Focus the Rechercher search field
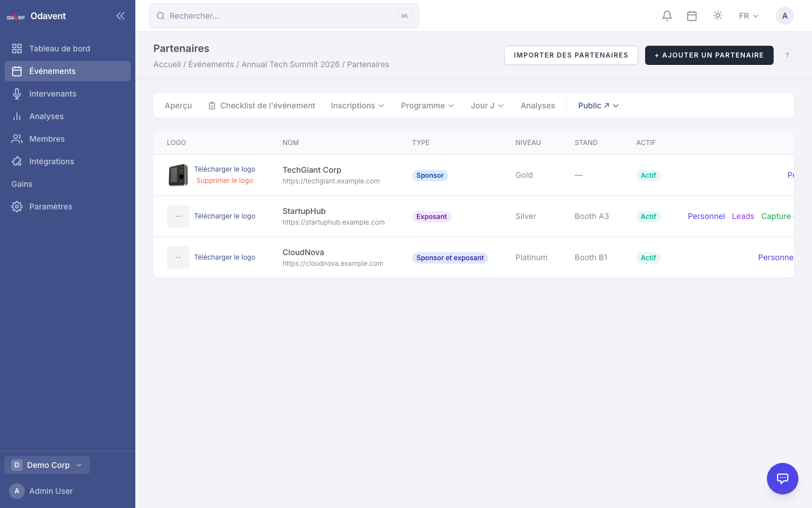Screen dimensions: 812x508 click(284, 16)
